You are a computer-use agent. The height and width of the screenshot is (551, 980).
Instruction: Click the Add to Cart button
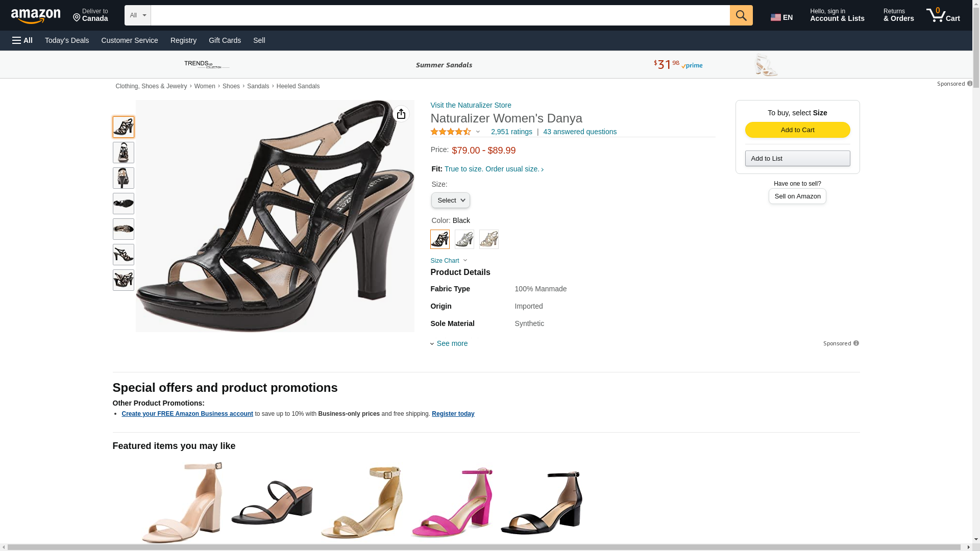coord(797,130)
